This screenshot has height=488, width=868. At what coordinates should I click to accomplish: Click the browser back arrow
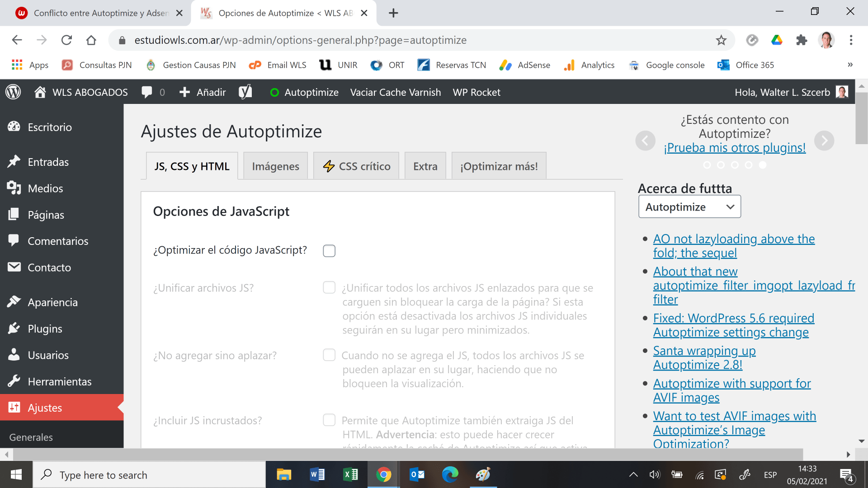(17, 40)
